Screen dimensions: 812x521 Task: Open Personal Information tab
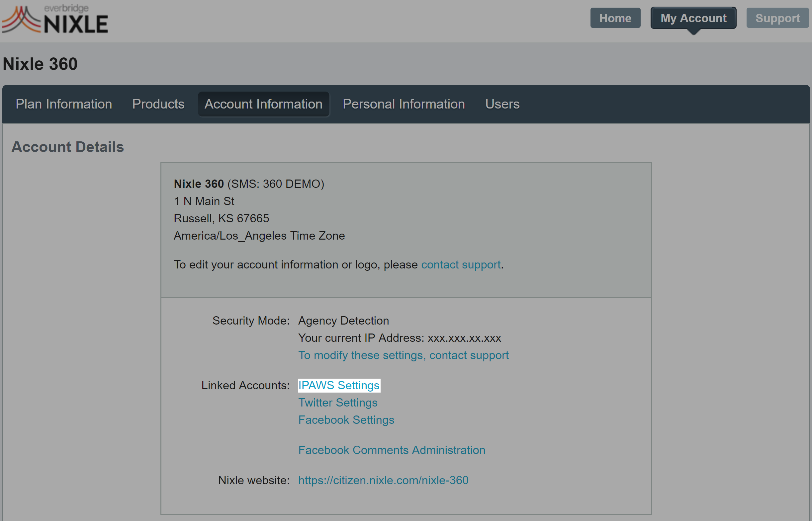[404, 104]
